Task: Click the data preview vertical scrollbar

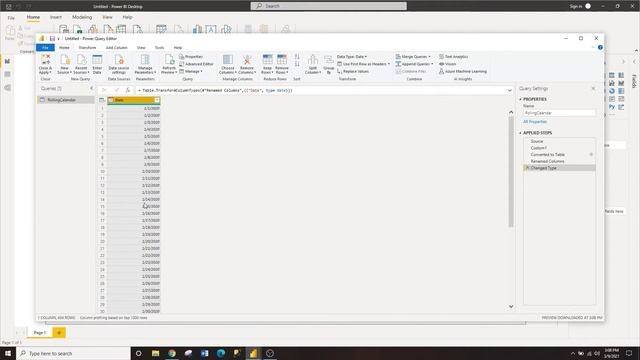Action: point(511,171)
